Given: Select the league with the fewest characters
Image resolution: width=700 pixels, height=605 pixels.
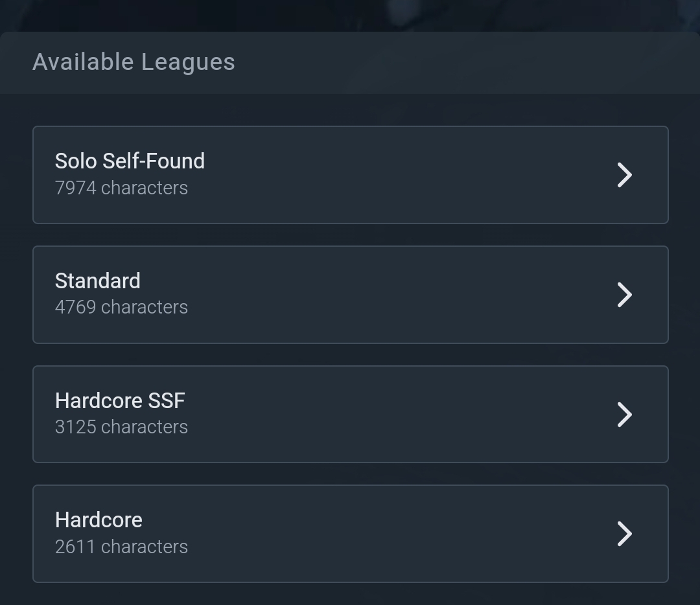Looking at the screenshot, I should (x=351, y=534).
